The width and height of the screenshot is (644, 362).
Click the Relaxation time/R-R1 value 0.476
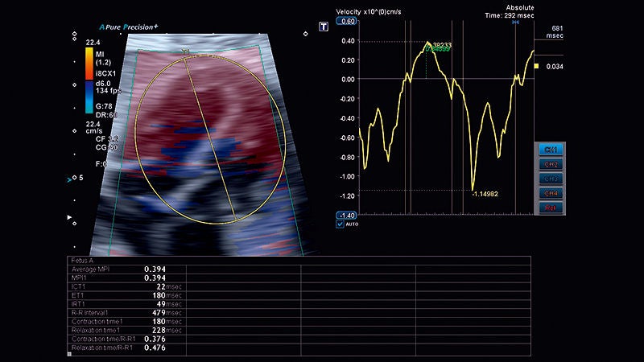click(155, 348)
